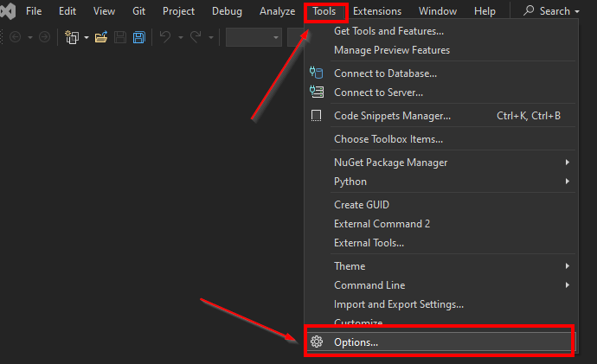Image resolution: width=597 pixels, height=364 pixels.
Task: Click the Search button in title bar
Action: [551, 11]
